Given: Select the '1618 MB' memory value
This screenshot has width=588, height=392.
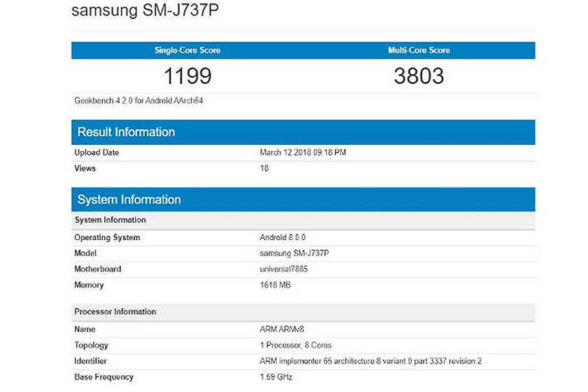Looking at the screenshot, I should tap(275, 285).
